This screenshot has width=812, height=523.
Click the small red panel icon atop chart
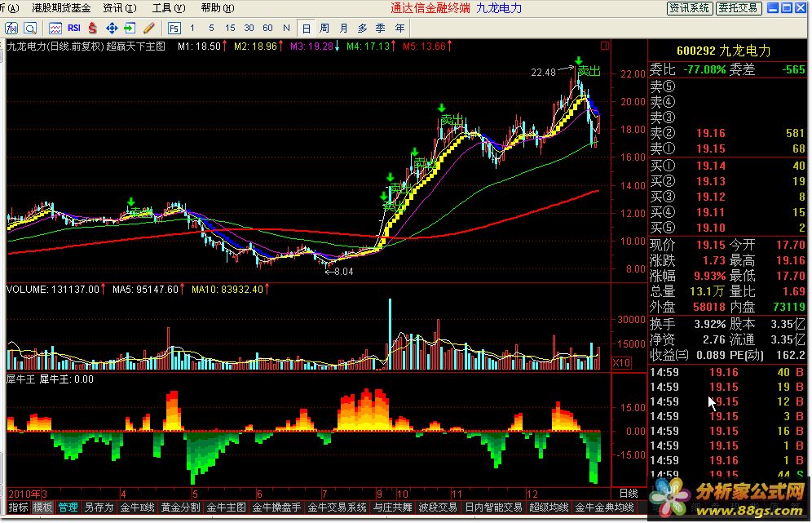604,46
